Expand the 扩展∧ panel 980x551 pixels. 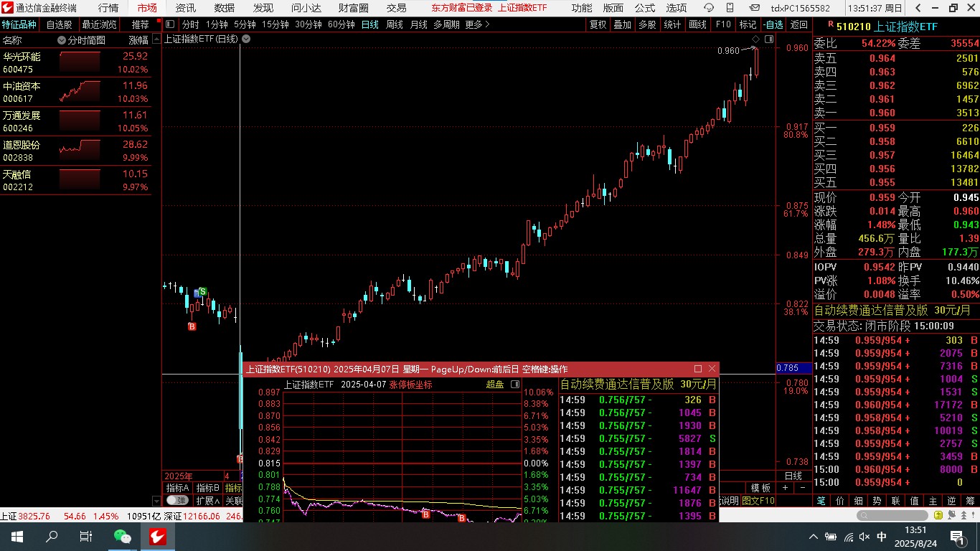[208, 500]
